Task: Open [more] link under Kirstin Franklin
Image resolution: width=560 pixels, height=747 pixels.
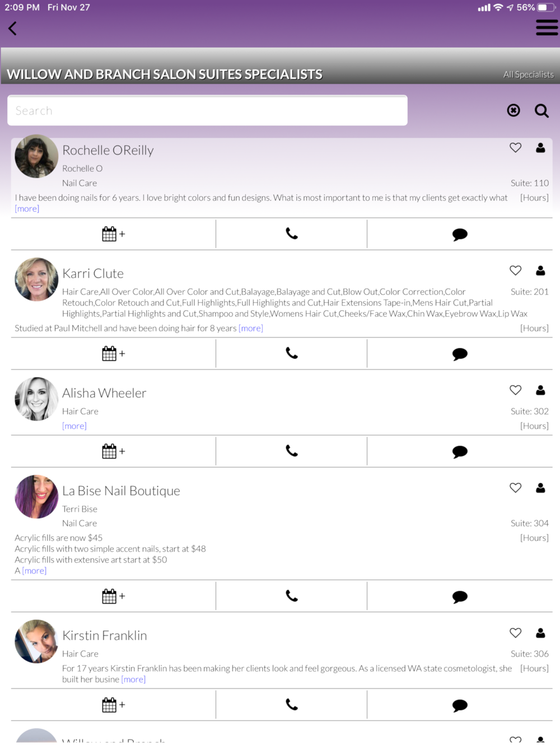Action: tap(133, 679)
